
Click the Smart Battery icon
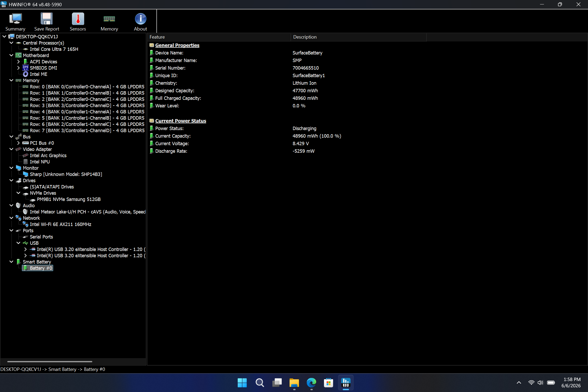[19, 262]
